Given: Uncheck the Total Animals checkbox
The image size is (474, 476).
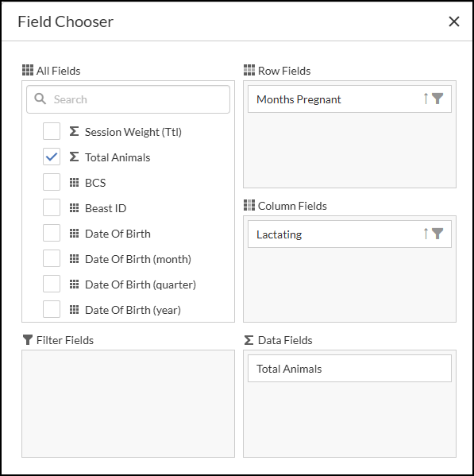Looking at the screenshot, I should click(52, 157).
